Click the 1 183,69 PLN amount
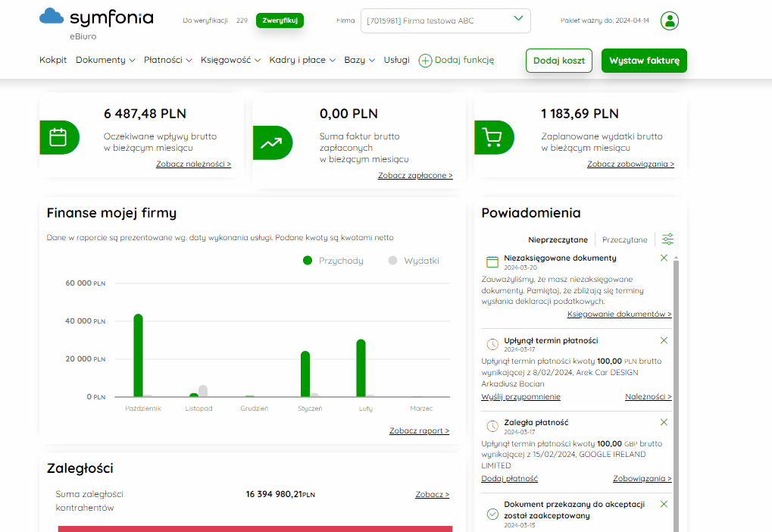Screen dimensions: 772x532 click(580, 114)
